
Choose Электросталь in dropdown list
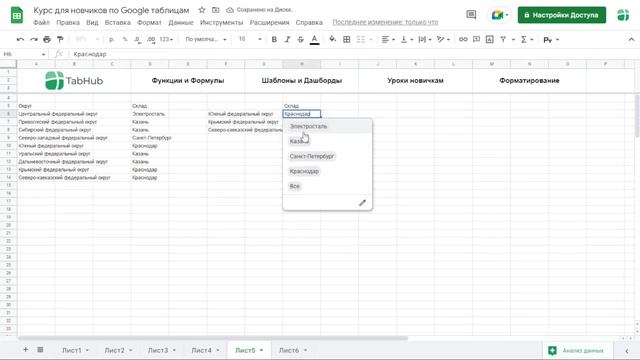click(x=308, y=127)
